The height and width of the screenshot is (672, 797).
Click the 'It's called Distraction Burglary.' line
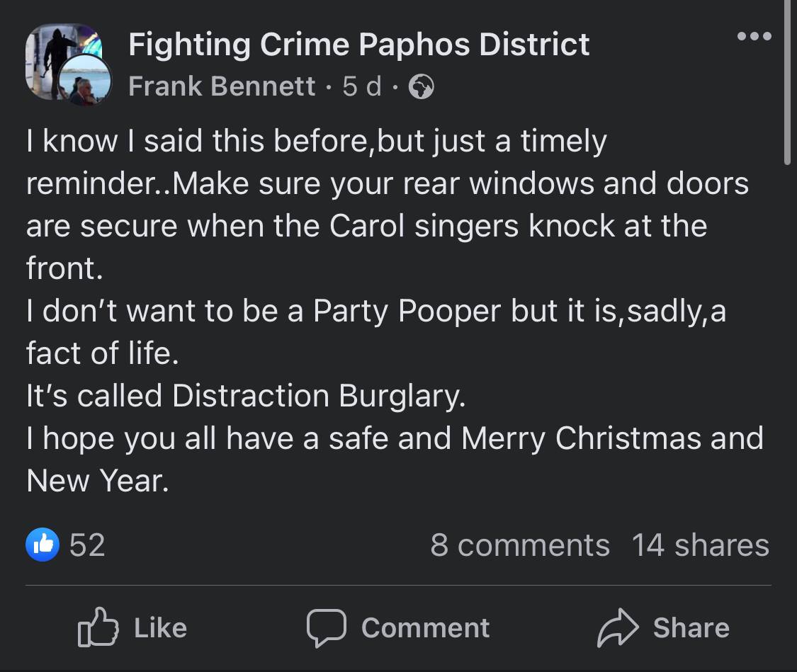click(x=246, y=396)
